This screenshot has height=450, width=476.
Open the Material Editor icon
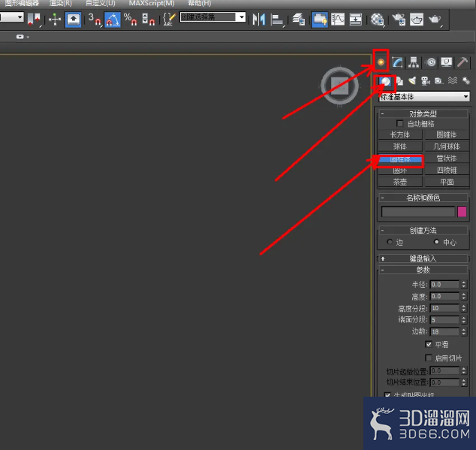click(x=378, y=20)
